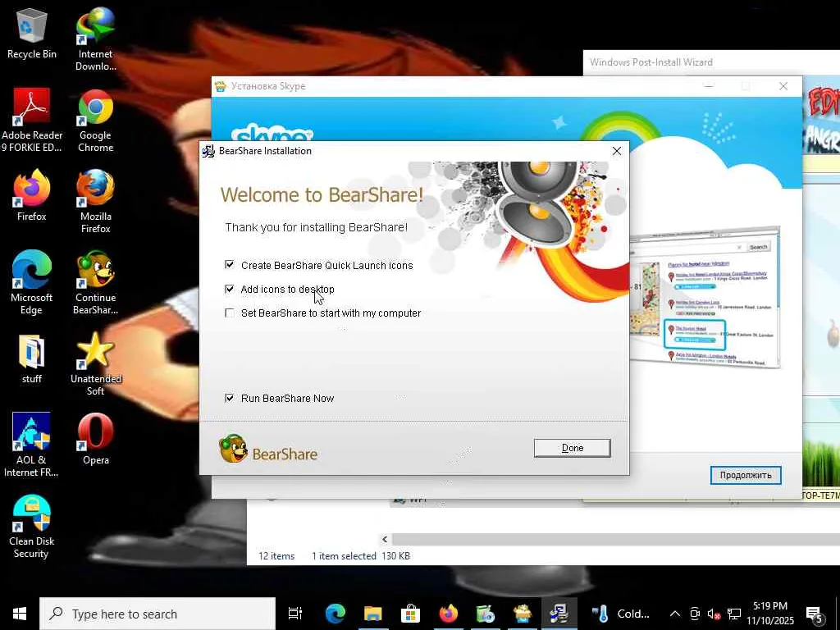This screenshot has height=630, width=840.
Task: Show hidden system tray icons
Action: click(x=675, y=614)
